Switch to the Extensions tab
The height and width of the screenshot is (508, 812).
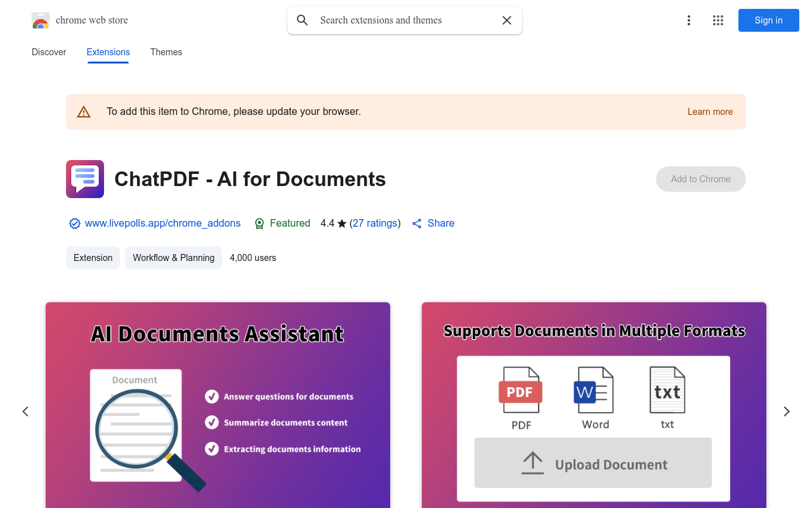tap(108, 52)
